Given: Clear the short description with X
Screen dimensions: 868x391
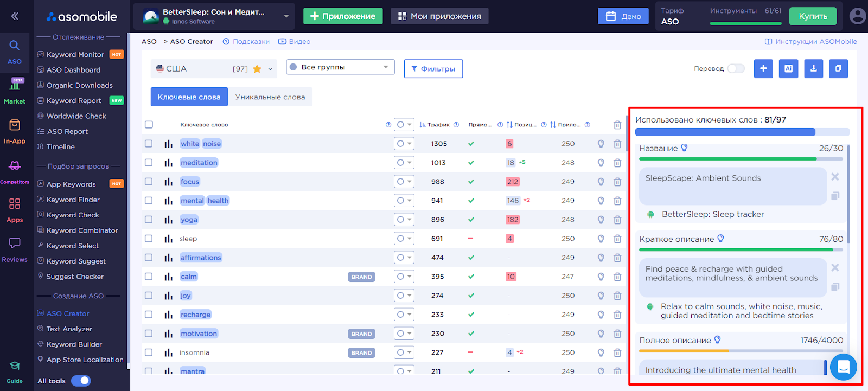Looking at the screenshot, I should (x=835, y=267).
